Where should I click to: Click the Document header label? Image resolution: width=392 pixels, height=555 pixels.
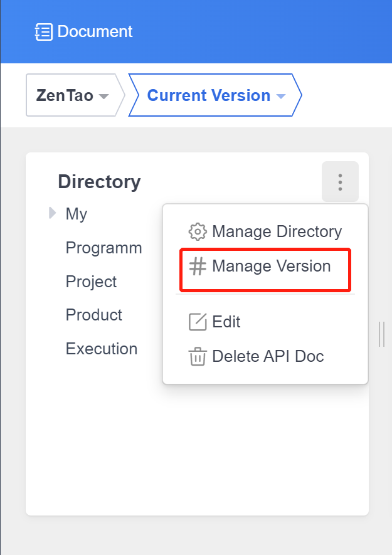pos(95,32)
